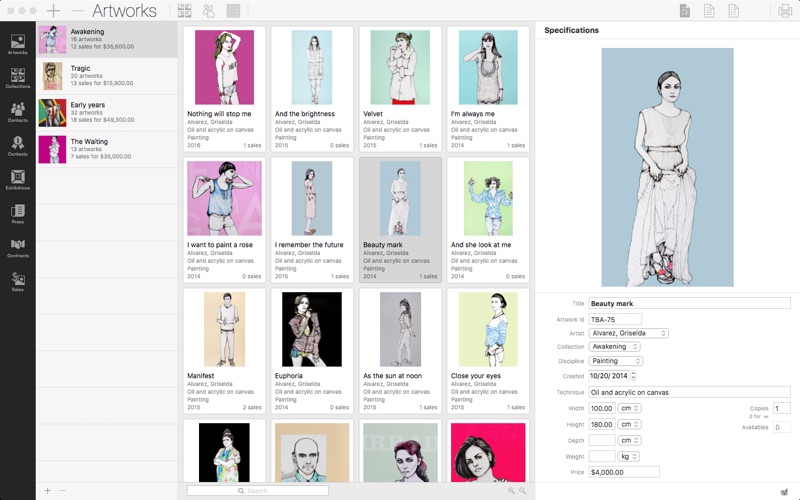
Task: Select the Nothing will stop me artwork
Action: (x=224, y=89)
